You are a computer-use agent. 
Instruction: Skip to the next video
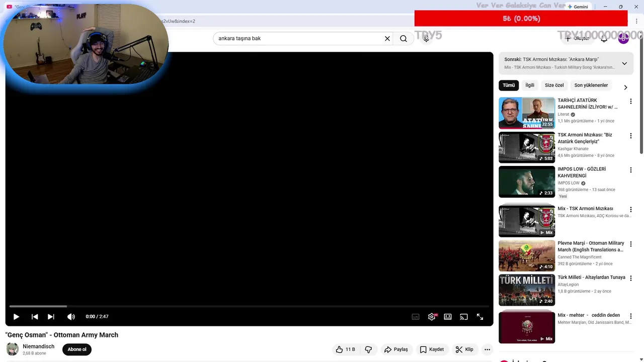[x=51, y=317]
